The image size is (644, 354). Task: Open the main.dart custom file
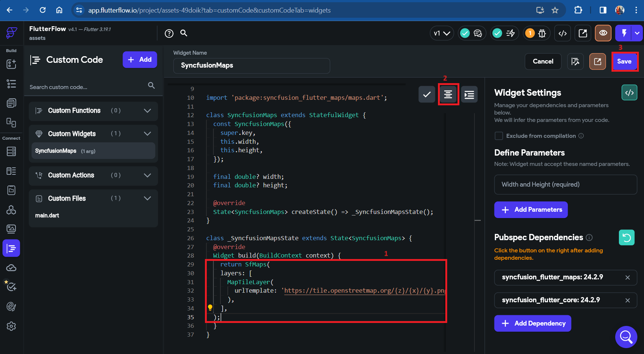(47, 215)
